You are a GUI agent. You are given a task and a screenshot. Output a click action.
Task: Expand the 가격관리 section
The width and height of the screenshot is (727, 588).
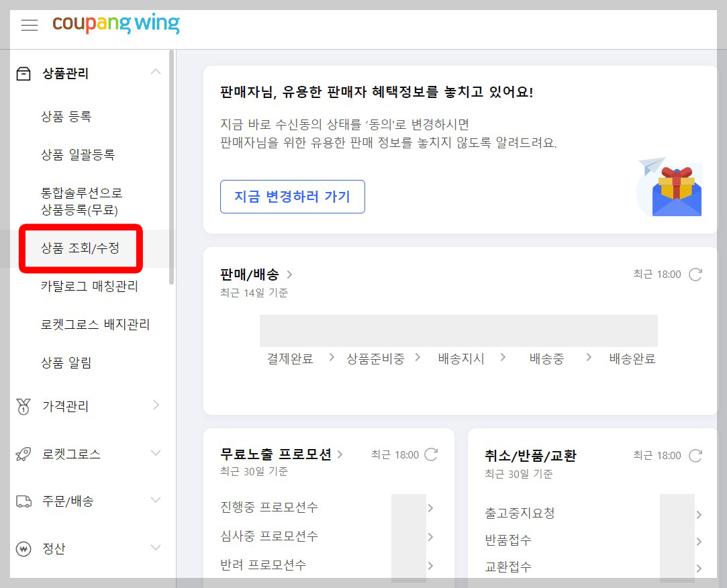pyautogui.click(x=156, y=405)
